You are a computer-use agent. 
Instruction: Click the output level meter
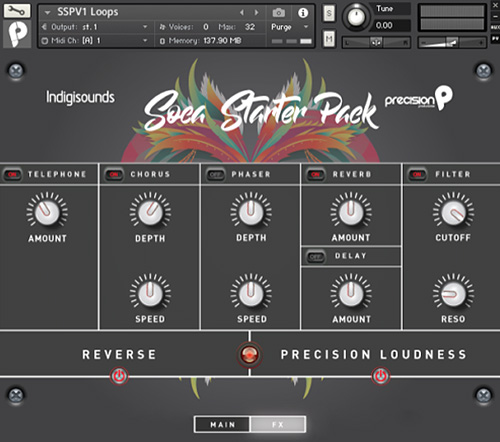(x=452, y=18)
